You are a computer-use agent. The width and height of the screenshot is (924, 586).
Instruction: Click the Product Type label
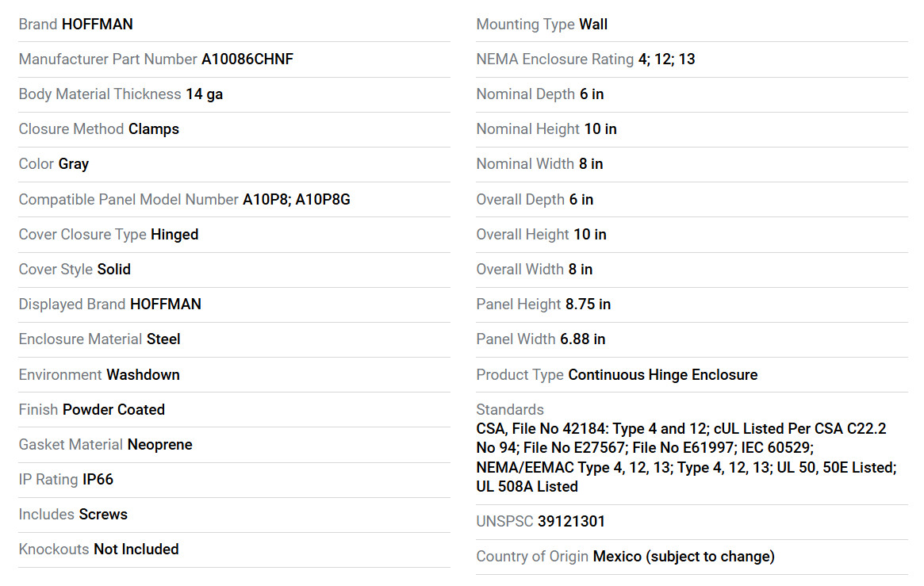520,374
